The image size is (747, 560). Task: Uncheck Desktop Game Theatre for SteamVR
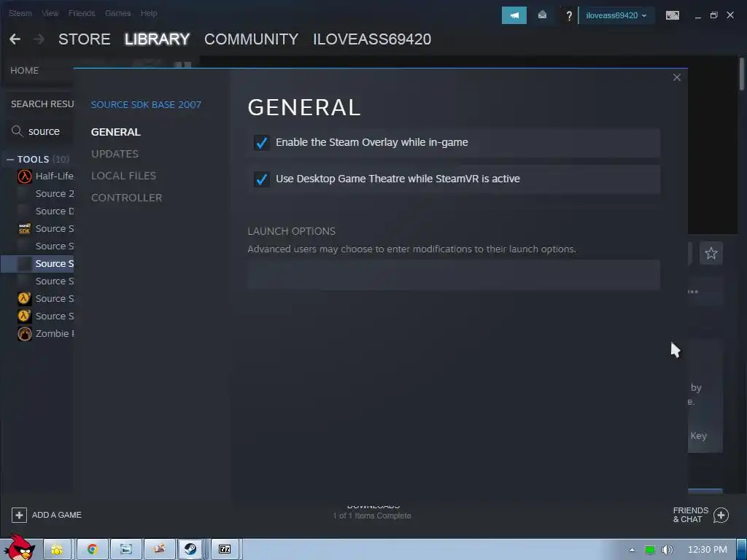(x=262, y=179)
